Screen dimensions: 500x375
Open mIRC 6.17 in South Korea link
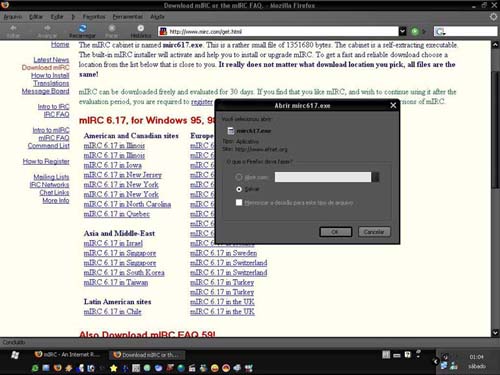click(x=124, y=272)
